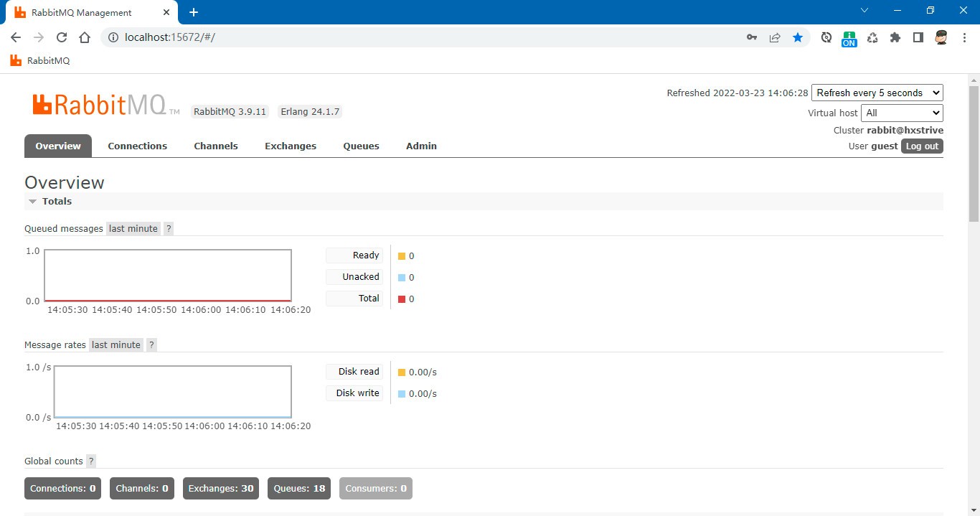Image resolution: width=980 pixels, height=516 pixels.
Task: Click the red Total color swatch
Action: tap(402, 299)
